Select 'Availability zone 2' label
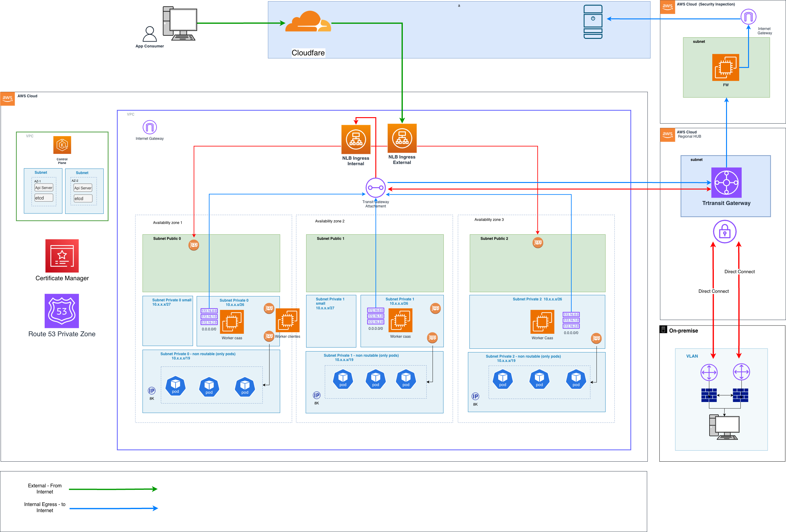The height and width of the screenshot is (532, 786). tap(330, 221)
